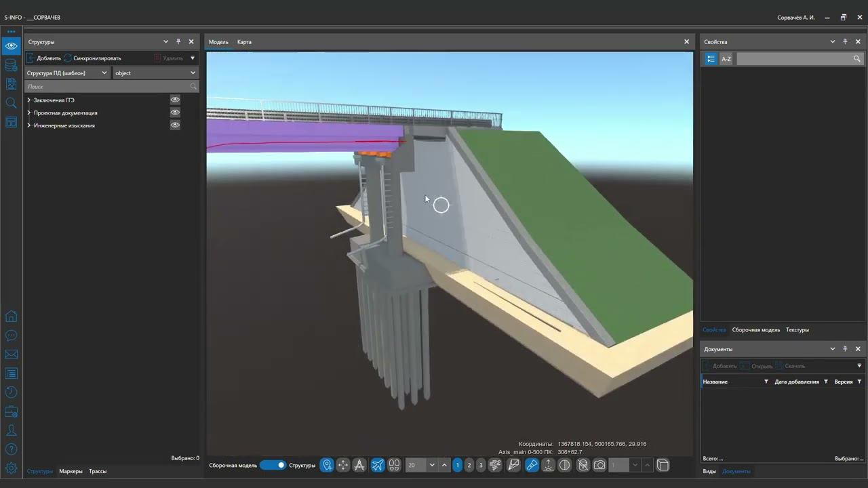The width and height of the screenshot is (868, 488).
Task: Open the settings gear icon
Action: coord(11,468)
